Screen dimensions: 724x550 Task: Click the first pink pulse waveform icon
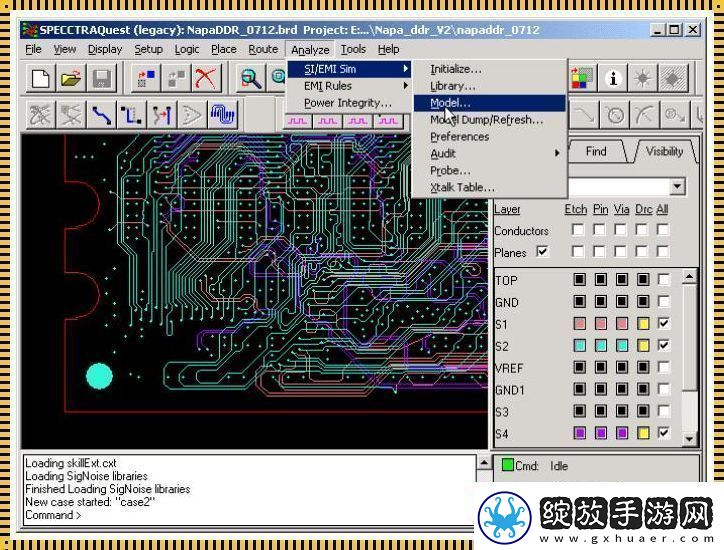click(x=297, y=121)
